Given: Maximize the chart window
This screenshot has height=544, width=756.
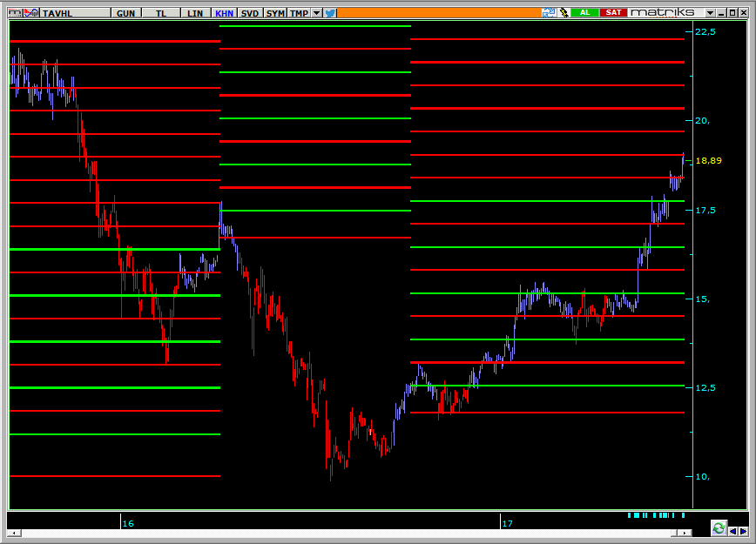Looking at the screenshot, I should click(x=732, y=13).
